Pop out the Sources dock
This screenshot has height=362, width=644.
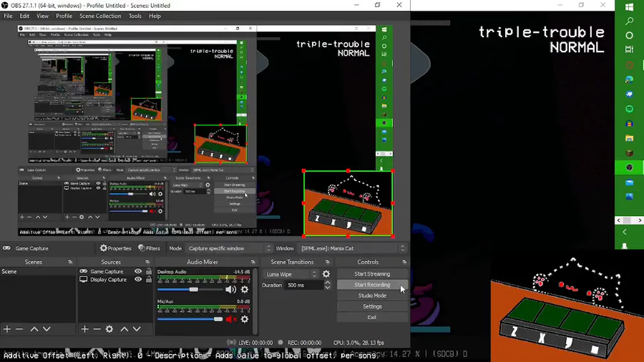[x=147, y=262]
